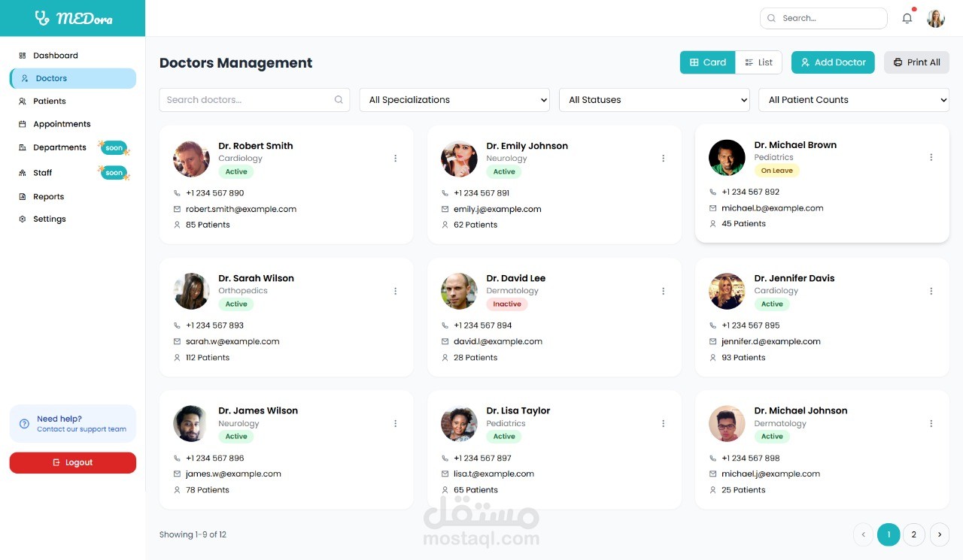Click the MEDora logo in the sidebar
The height and width of the screenshot is (560, 963).
[73, 18]
